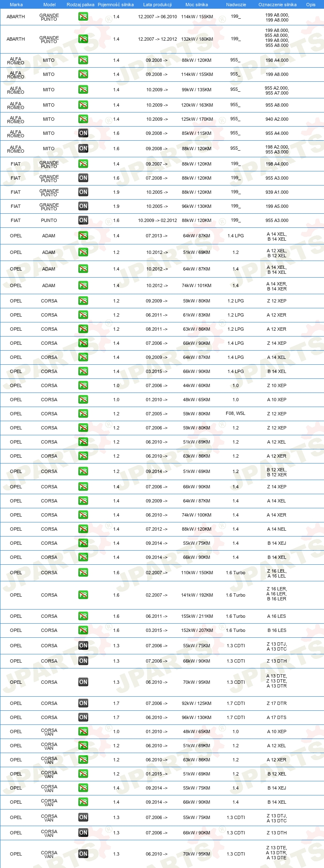Click petrol icon for Corsa F08, W5L row

[x=83, y=414]
